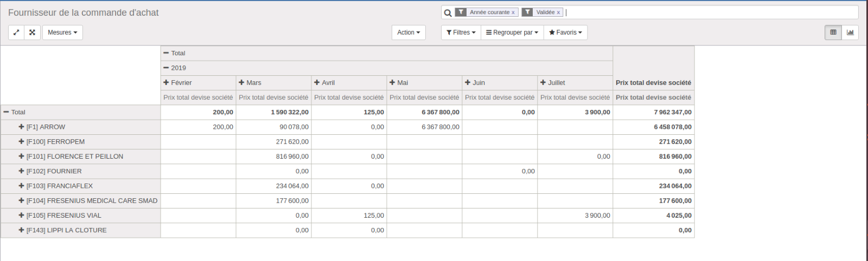The width and height of the screenshot is (868, 261).
Task: Remove the Année courante filter tag
Action: 513,12
